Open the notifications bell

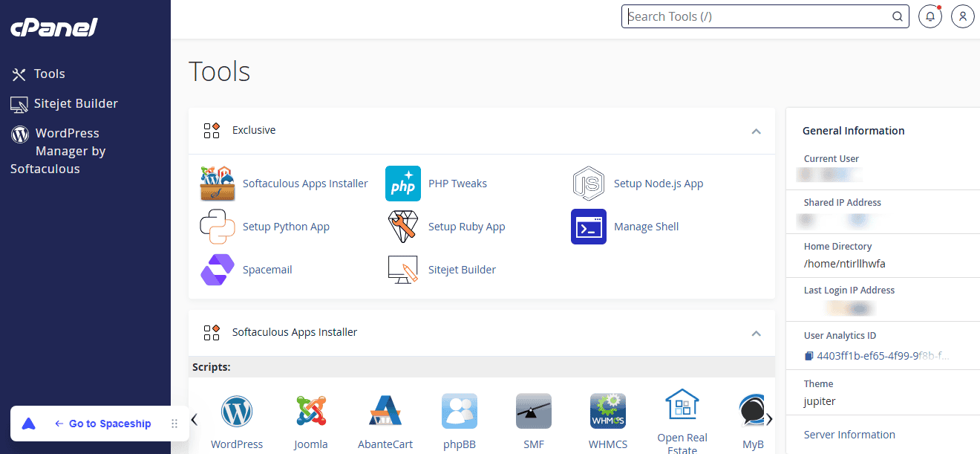click(930, 16)
